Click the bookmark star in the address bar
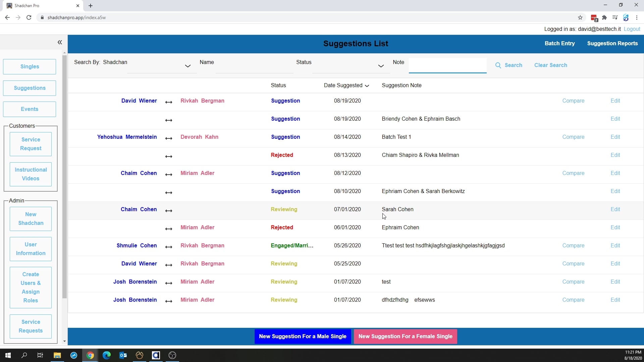The width and height of the screenshot is (644, 362). 580,17
